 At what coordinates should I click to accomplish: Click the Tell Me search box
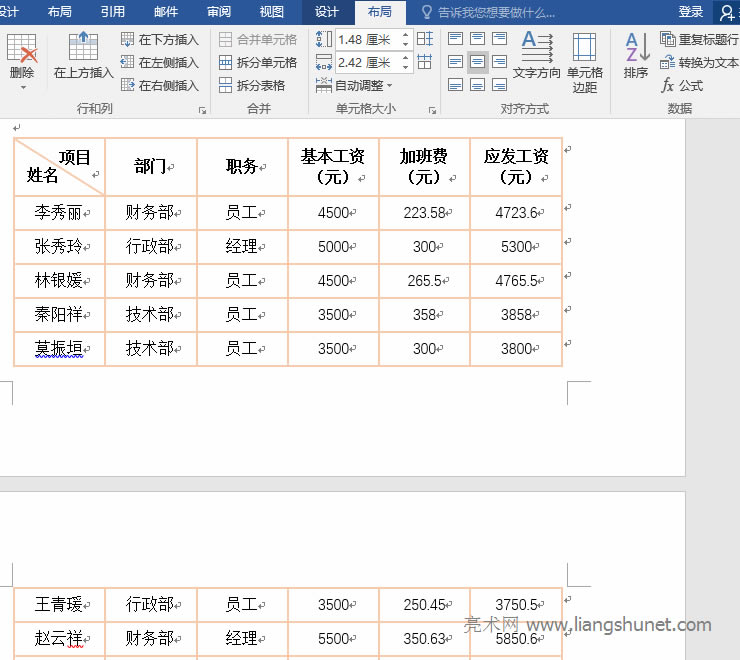click(x=495, y=12)
